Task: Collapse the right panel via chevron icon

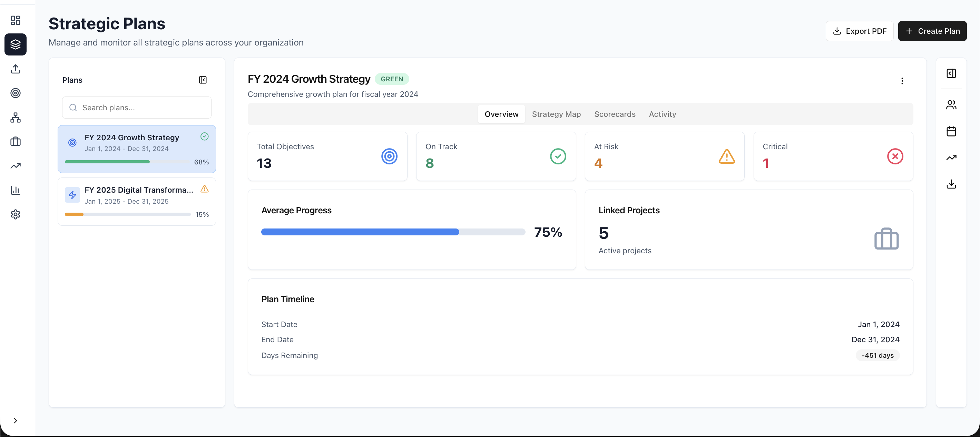Action: [951, 73]
